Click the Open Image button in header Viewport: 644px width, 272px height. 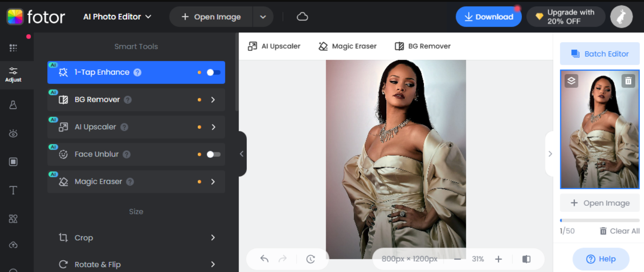tap(211, 17)
